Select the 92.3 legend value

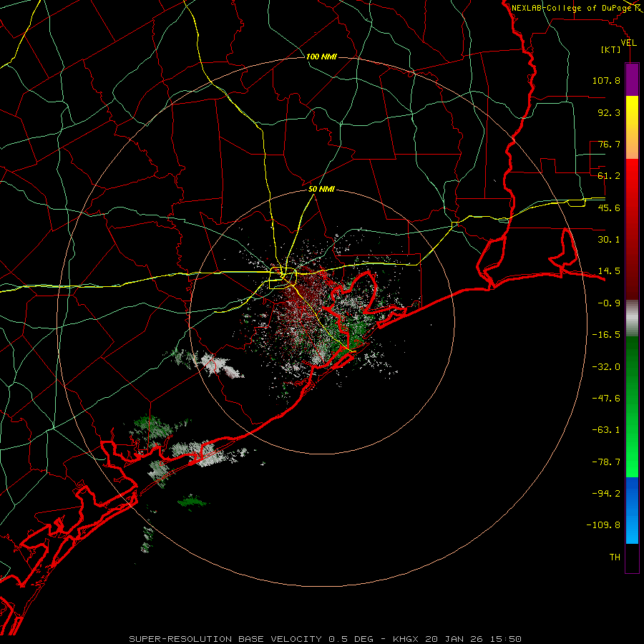(x=609, y=112)
